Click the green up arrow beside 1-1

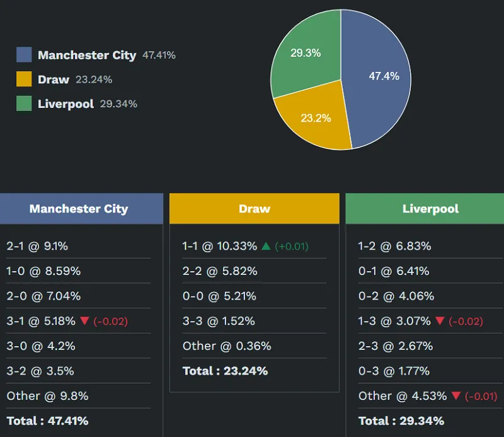(266, 246)
